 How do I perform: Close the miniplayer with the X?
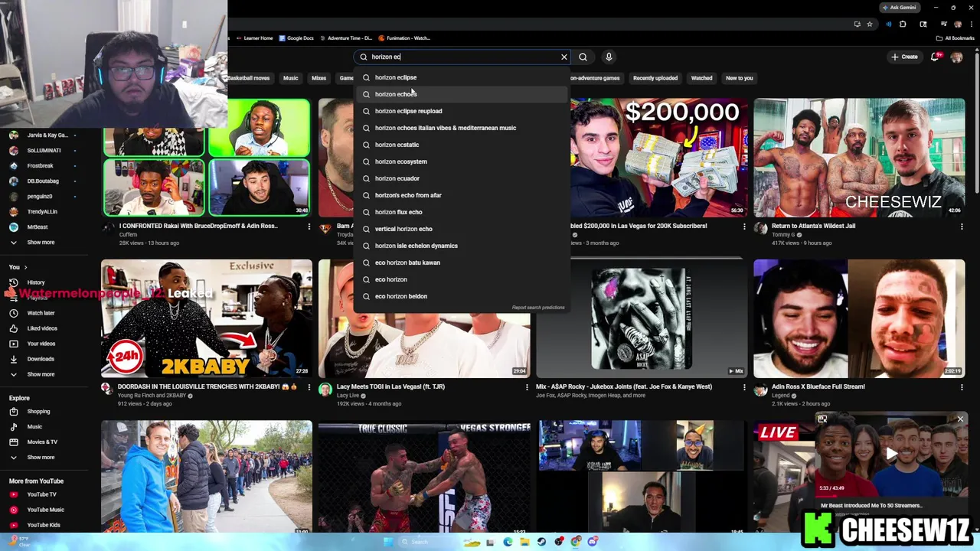pos(960,419)
